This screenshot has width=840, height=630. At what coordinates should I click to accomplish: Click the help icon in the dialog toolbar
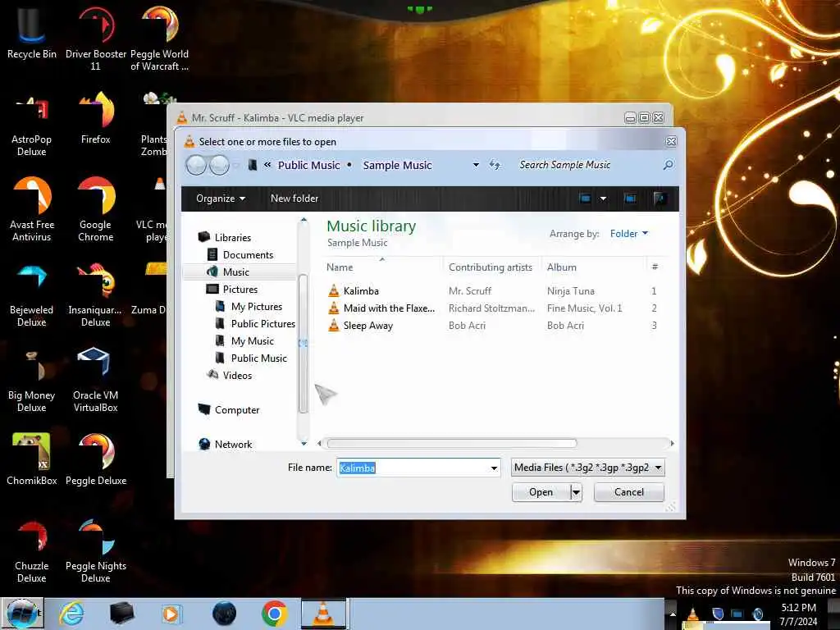coord(660,199)
